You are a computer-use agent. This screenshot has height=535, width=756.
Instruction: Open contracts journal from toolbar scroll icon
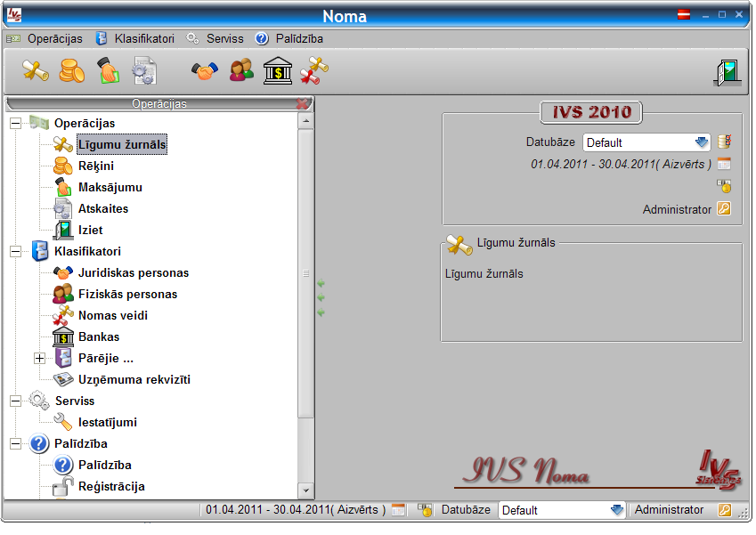(x=36, y=71)
